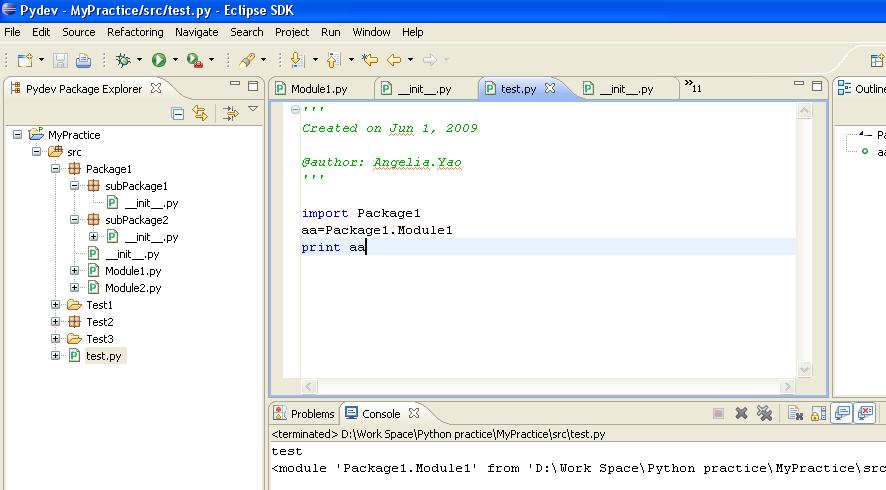Toggle Show Console When Standard Out Changes
Viewport: 886px width, 490px height.
[842, 414]
